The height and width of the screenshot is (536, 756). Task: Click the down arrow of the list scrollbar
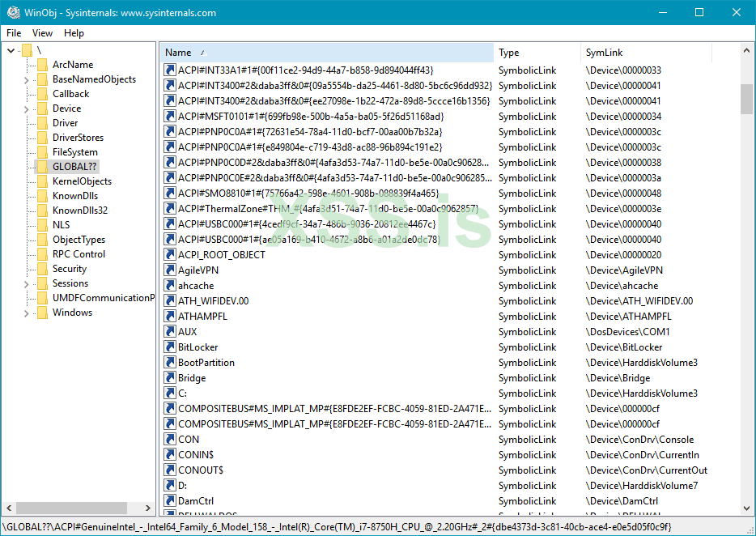[746, 508]
